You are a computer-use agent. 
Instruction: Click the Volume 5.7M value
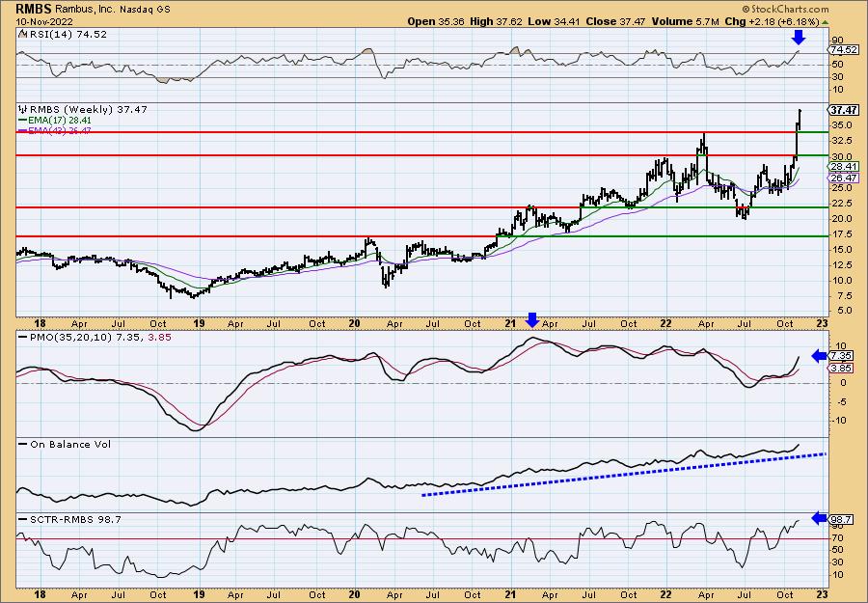685,21
